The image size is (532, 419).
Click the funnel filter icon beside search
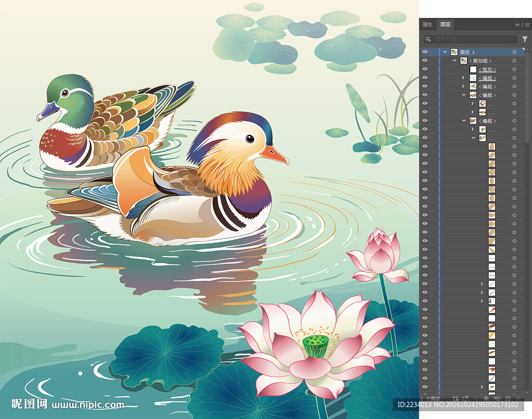525,39
